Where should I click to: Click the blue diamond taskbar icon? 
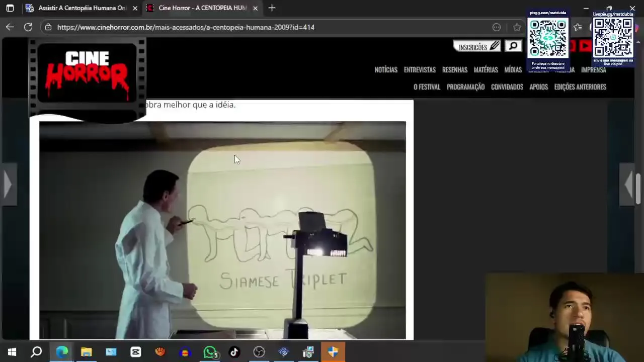tap(284, 352)
